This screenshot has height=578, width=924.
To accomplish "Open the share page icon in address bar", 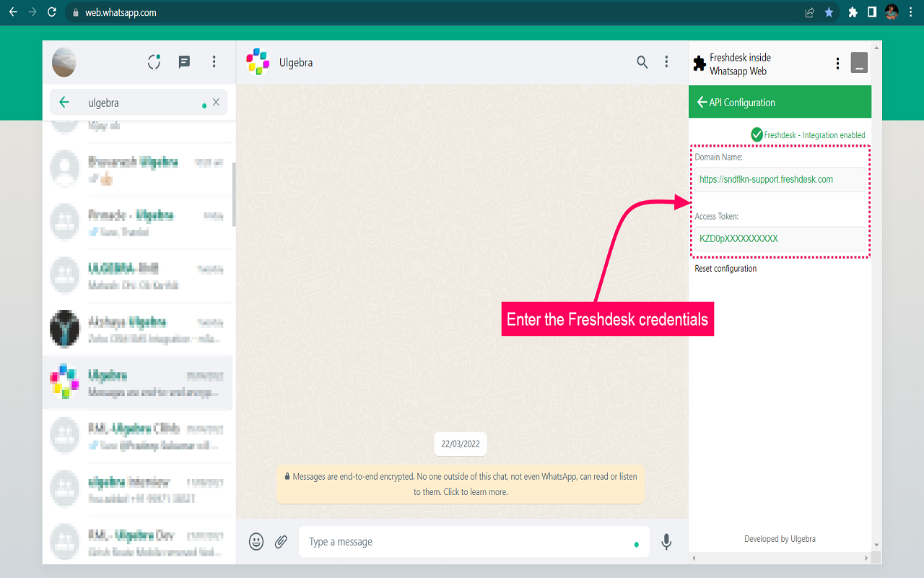I will coord(810,12).
